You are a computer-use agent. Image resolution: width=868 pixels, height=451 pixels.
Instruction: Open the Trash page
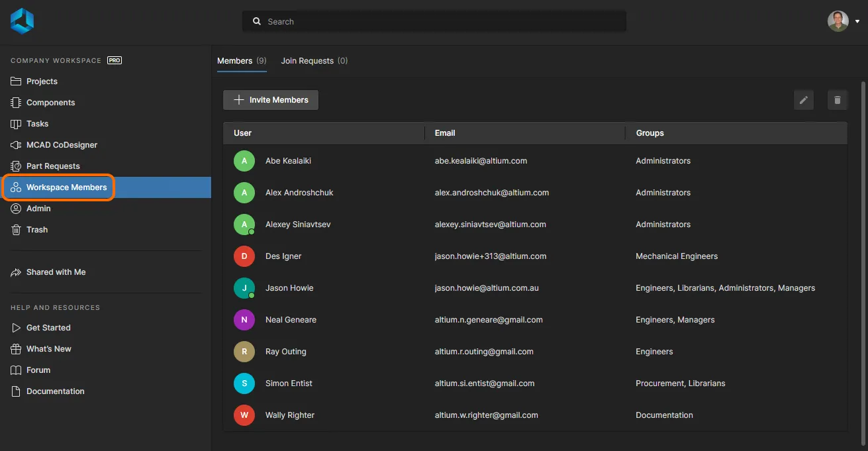[105, 230]
